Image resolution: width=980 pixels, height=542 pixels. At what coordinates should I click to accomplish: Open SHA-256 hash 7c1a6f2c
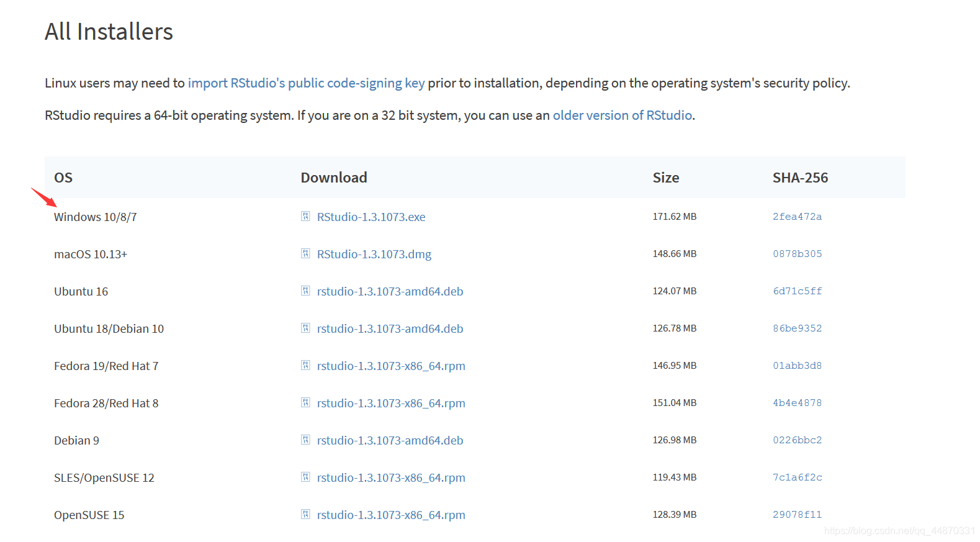coord(798,477)
